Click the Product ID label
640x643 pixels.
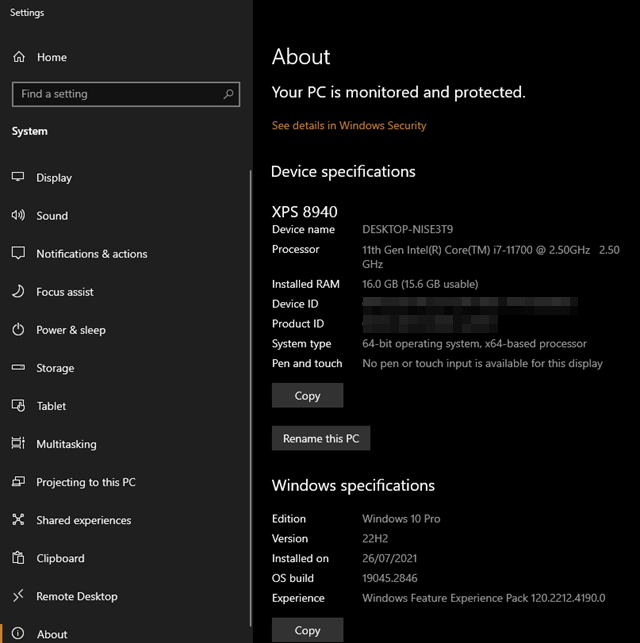click(298, 324)
